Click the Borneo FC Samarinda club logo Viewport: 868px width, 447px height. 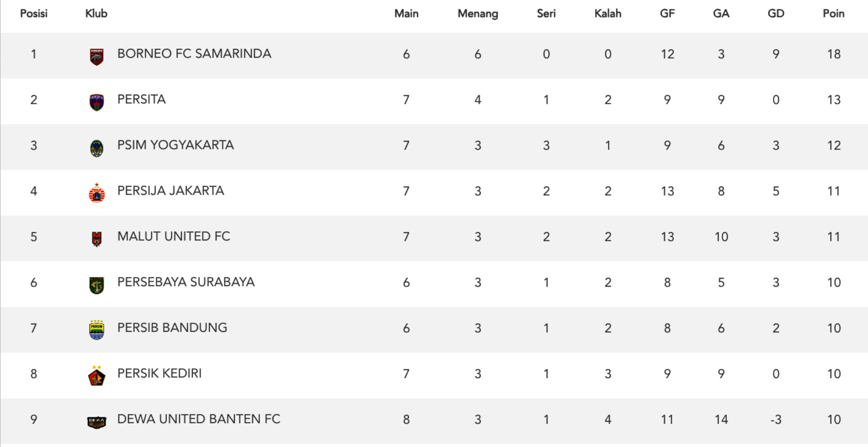pos(96,57)
